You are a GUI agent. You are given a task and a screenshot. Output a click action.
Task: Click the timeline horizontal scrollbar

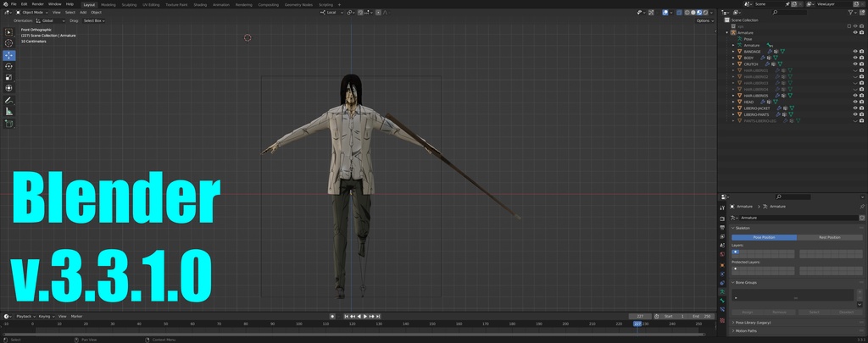pyautogui.click(x=353, y=335)
